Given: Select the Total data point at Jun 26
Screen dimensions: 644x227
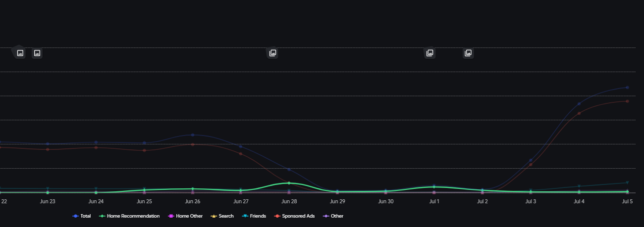Looking at the screenshot, I should [193, 135].
